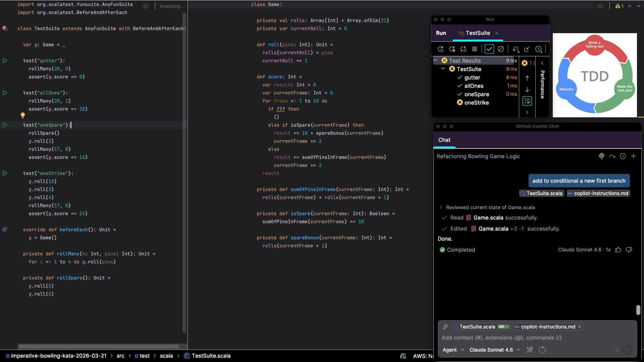Screen dimensions: 644x362
Task: Toggle Show Passed tests checkmark
Action: click(x=489, y=49)
